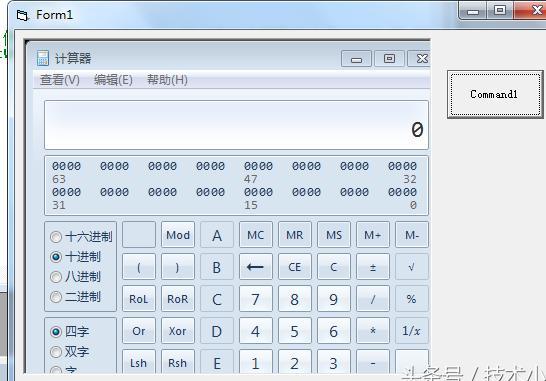Click the number 7 key
The image size is (546, 381).
256,299
